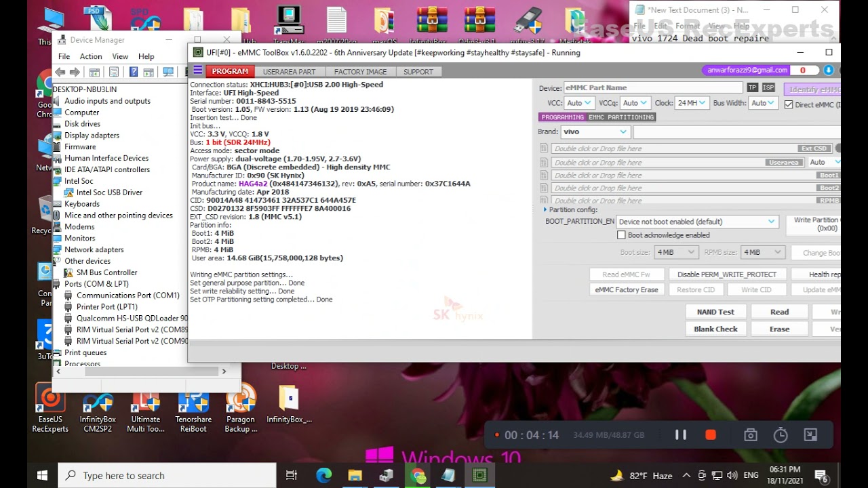Click the eMMC Part Name device field
Image resolution: width=868 pixels, height=488 pixels.
(x=653, y=87)
